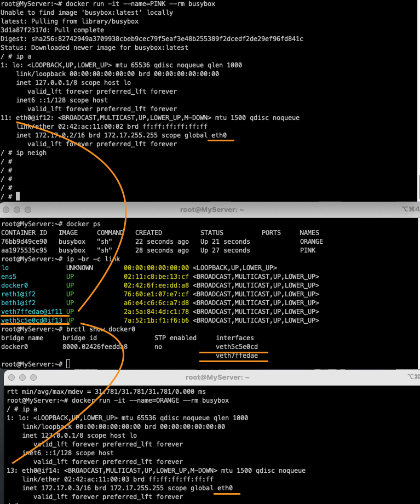Click the veth5c5e0cd@if13 interface name

pos(32,320)
